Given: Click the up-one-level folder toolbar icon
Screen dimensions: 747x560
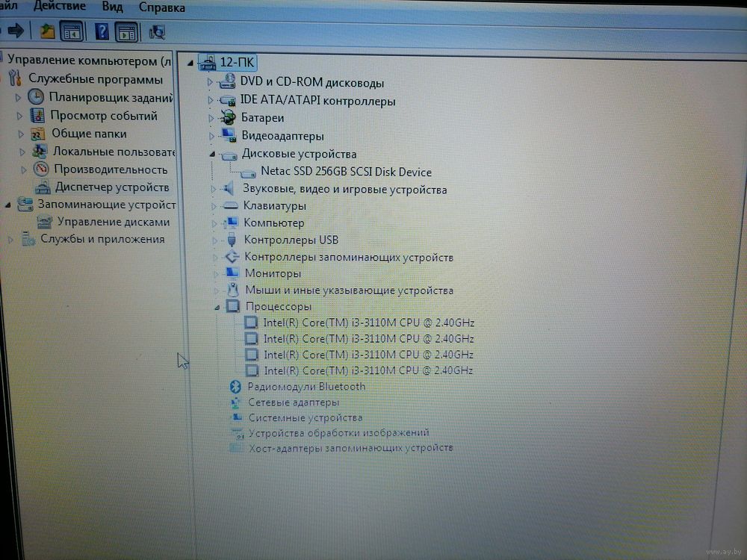Looking at the screenshot, I should (x=47, y=31).
